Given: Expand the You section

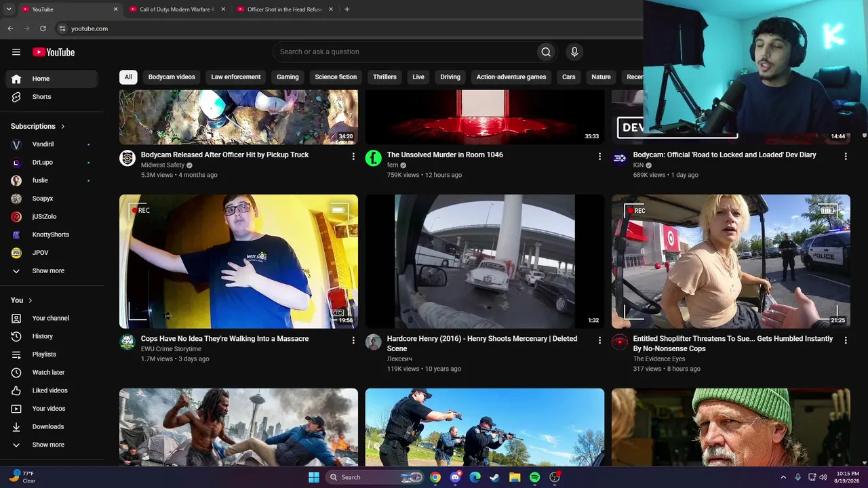Looking at the screenshot, I should pyautogui.click(x=22, y=300).
